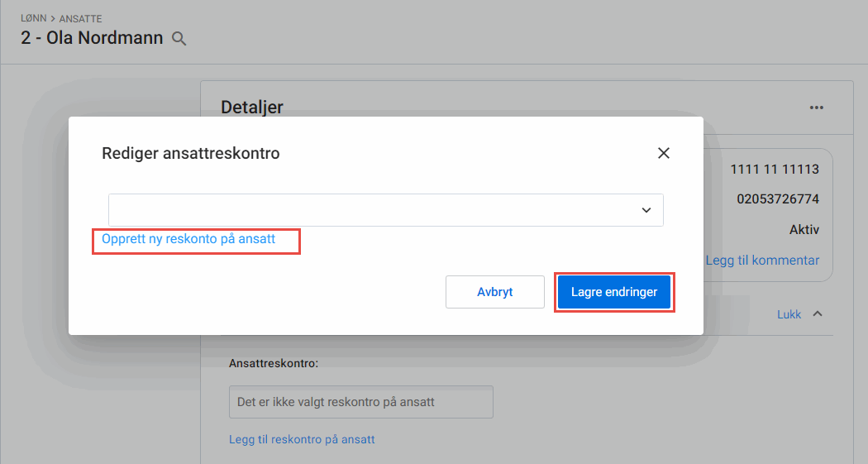
Task: Click Opprett ny reskonto på ansatt
Action: point(188,239)
